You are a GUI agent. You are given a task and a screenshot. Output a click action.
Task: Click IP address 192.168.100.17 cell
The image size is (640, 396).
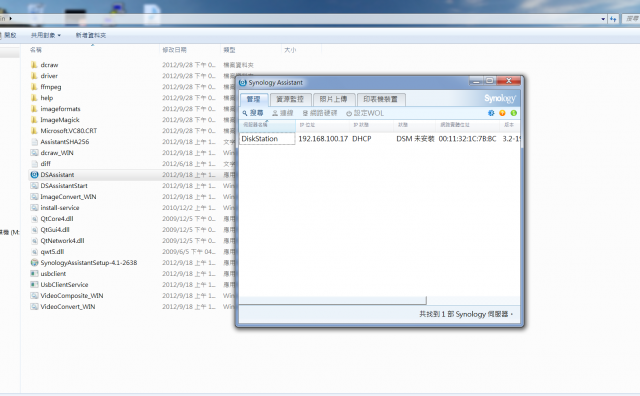[323, 139]
